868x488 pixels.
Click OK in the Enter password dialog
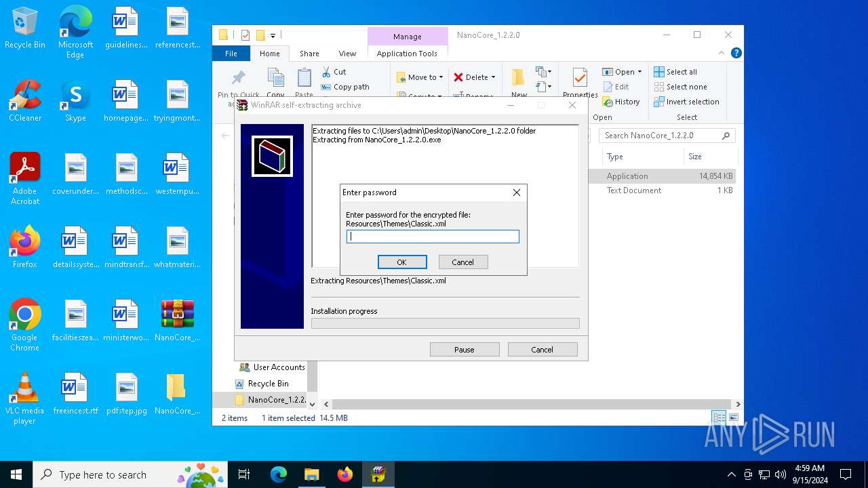pos(402,262)
